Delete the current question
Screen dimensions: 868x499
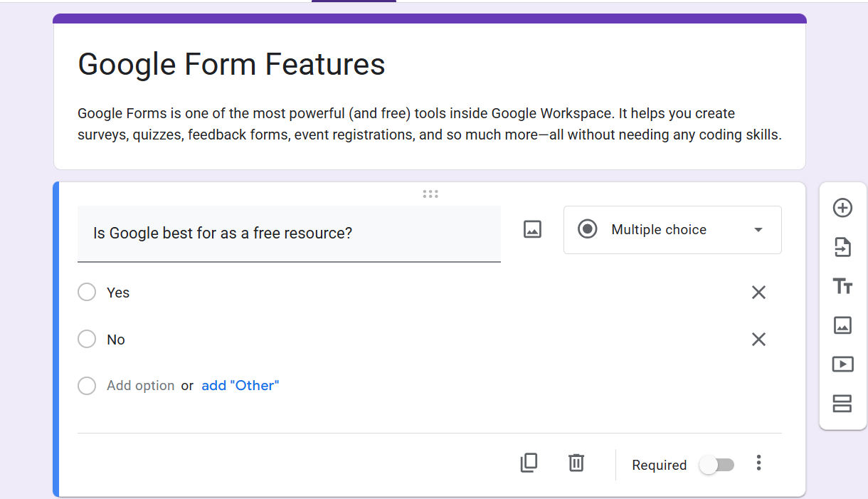pos(576,463)
